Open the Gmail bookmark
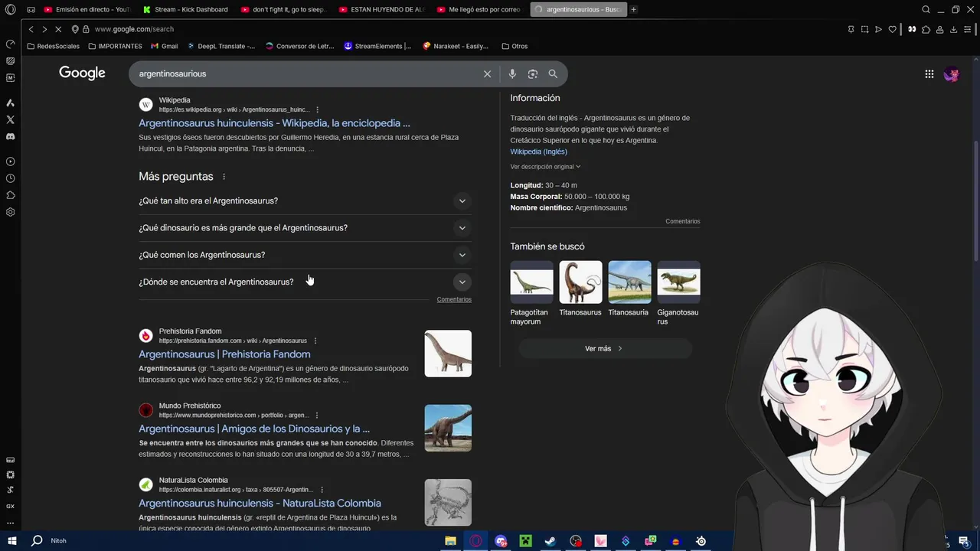Screen dimensions: 980x551 coord(164,46)
